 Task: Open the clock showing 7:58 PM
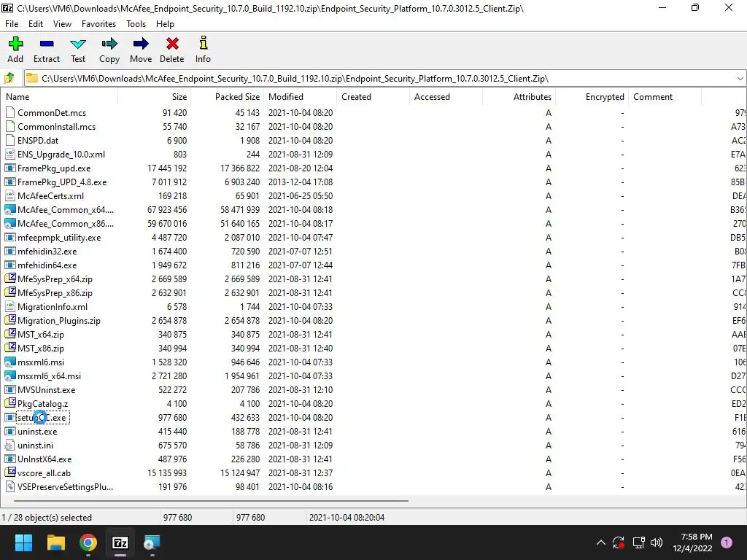[692, 542]
